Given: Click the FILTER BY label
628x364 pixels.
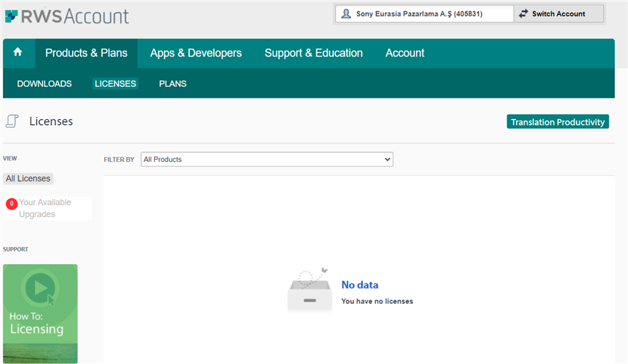Looking at the screenshot, I should (119, 159).
